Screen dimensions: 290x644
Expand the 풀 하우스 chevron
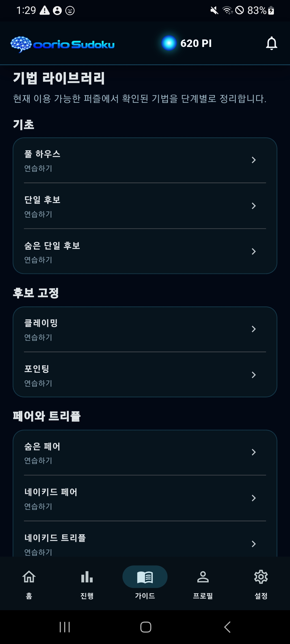[253, 160]
